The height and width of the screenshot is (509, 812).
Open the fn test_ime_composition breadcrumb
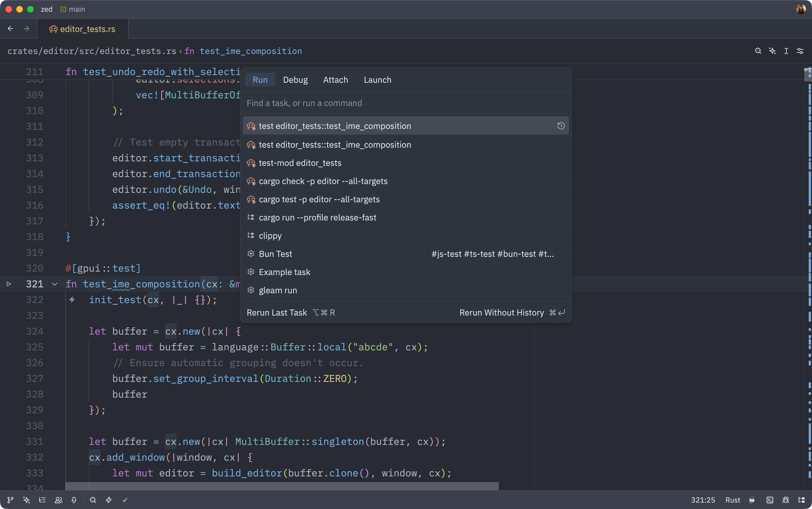(x=250, y=51)
